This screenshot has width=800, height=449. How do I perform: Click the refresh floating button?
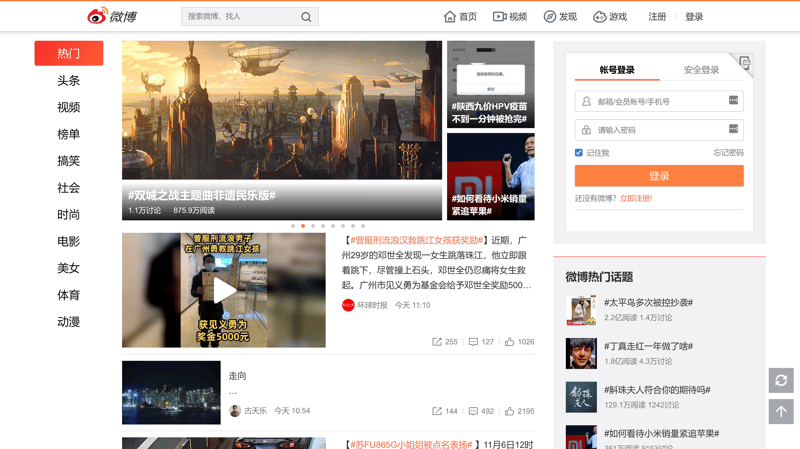pos(781,380)
